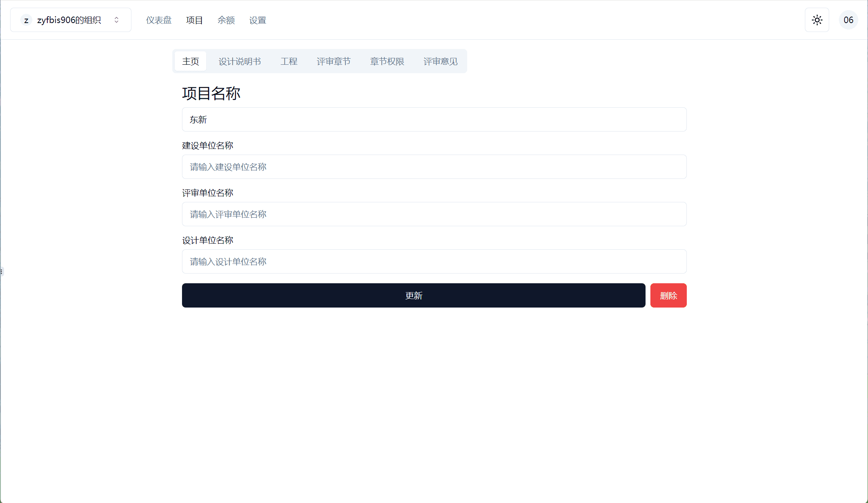Focus the project name field containing 东新

(x=434, y=119)
